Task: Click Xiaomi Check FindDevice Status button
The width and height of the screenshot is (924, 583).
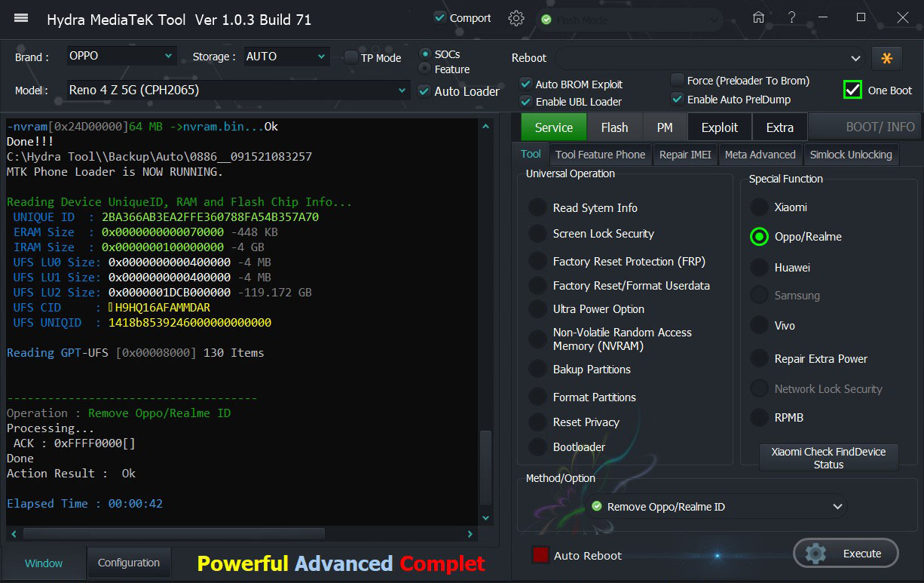Action: pos(828,458)
